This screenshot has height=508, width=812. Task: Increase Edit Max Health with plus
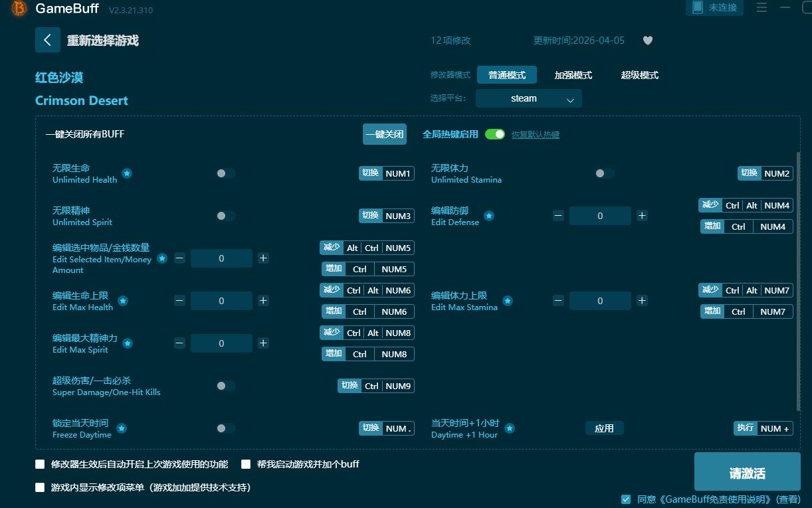click(263, 301)
